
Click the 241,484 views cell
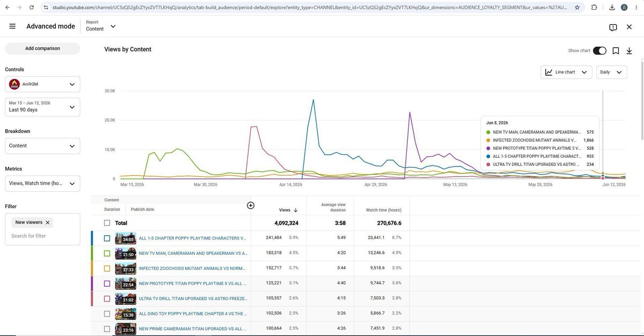pos(274,238)
